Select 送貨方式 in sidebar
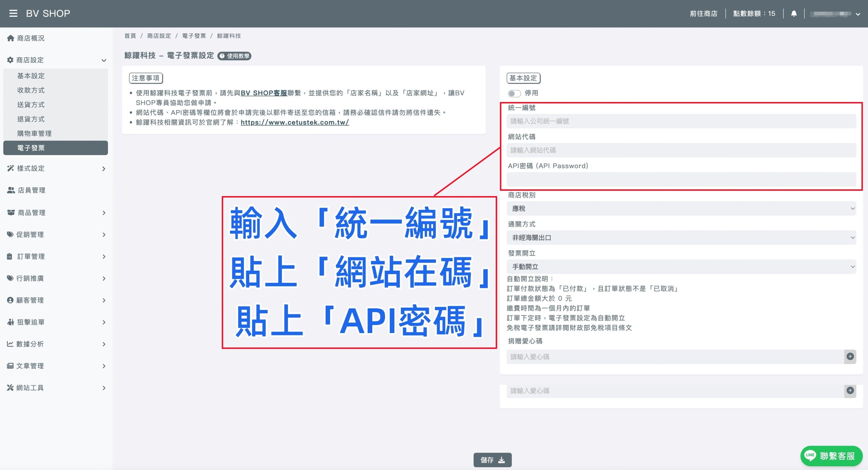The image size is (868, 470). coord(31,105)
